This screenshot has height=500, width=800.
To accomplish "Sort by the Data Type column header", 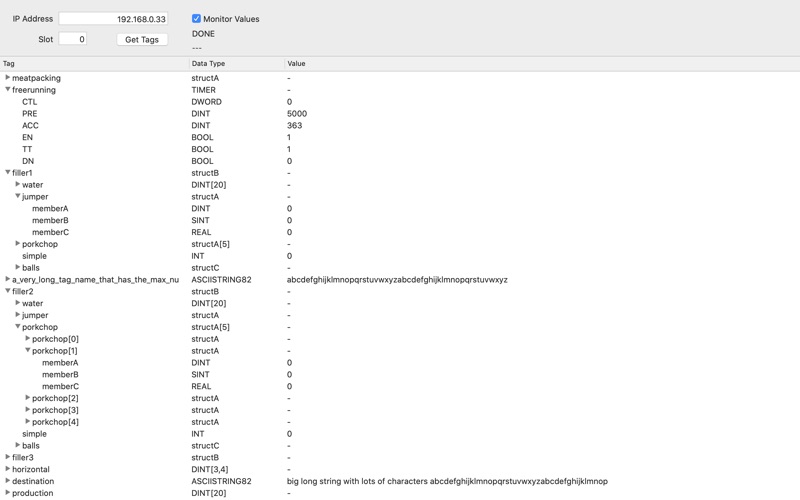I will click(x=236, y=64).
